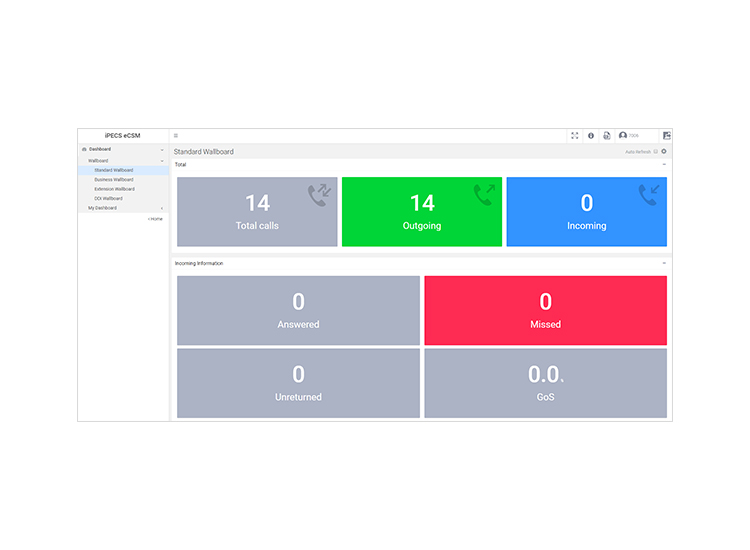Click the document report icon in top bar
The image size is (750, 550).
[607, 136]
